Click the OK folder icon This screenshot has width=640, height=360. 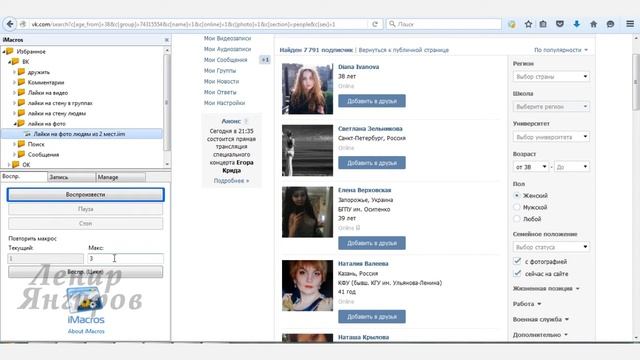[x=16, y=164]
